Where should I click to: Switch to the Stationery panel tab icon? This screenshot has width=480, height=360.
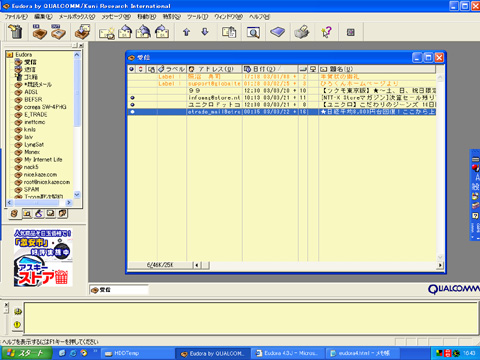click(x=51, y=214)
